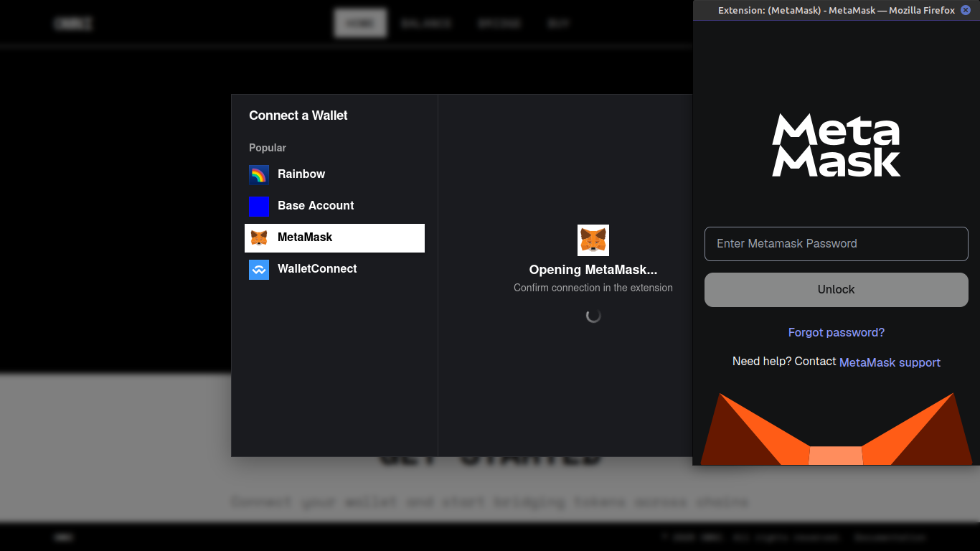Image resolution: width=980 pixels, height=551 pixels.
Task: Click the Popular section label
Action: 268,148
